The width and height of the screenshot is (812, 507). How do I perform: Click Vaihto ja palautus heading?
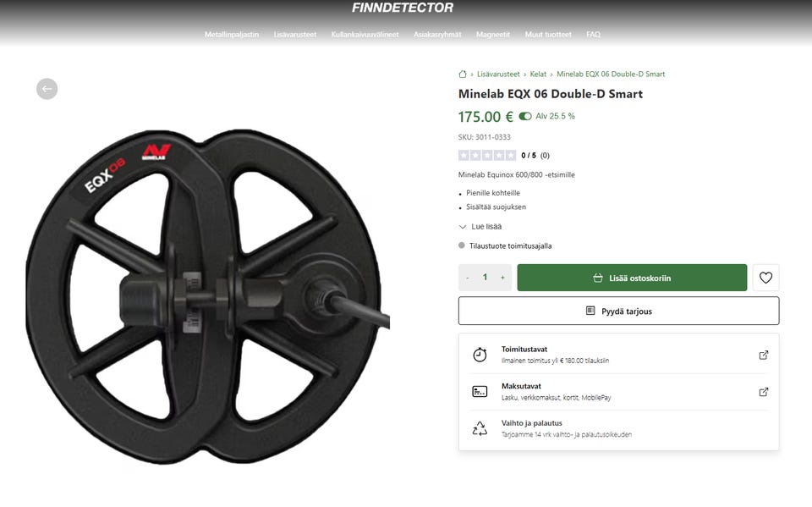531,423
